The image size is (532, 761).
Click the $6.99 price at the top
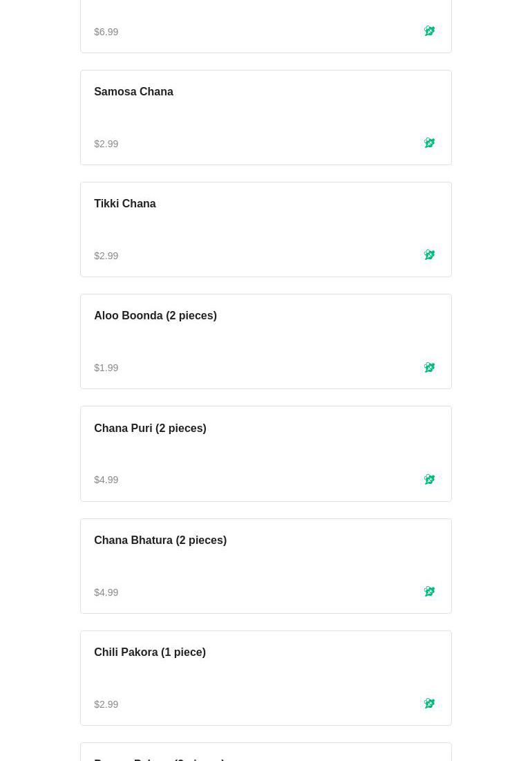(106, 32)
